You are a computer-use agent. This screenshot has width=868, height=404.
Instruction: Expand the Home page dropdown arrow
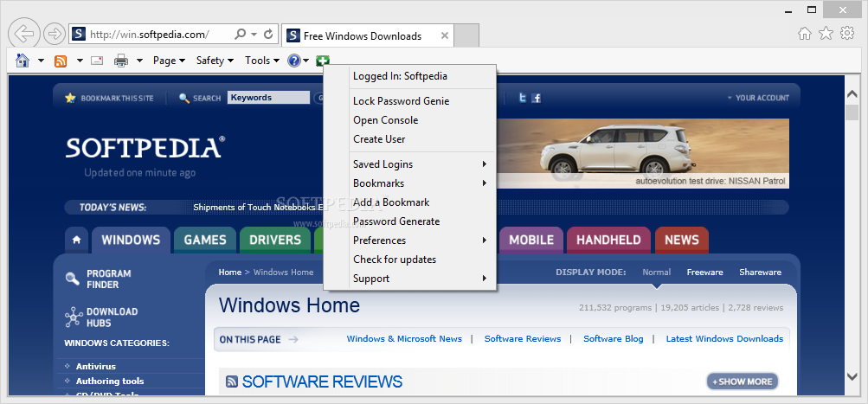(x=41, y=61)
